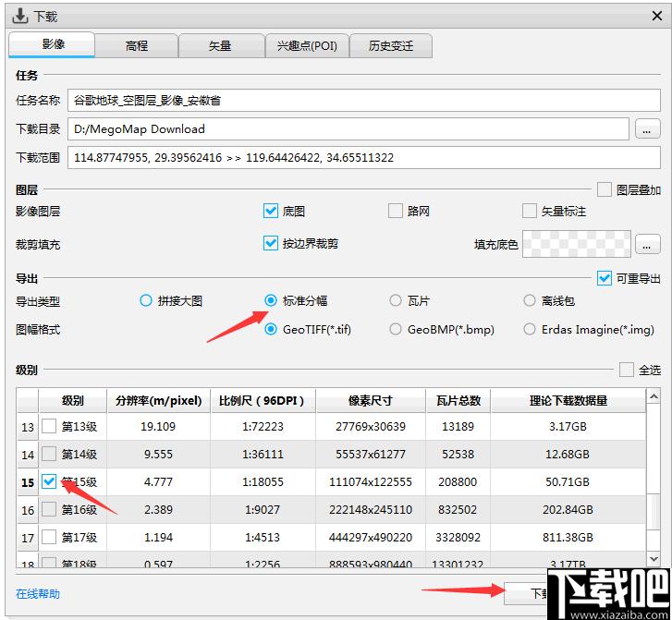Click the 下载目录 path field
672x620 pixels.
(x=348, y=129)
